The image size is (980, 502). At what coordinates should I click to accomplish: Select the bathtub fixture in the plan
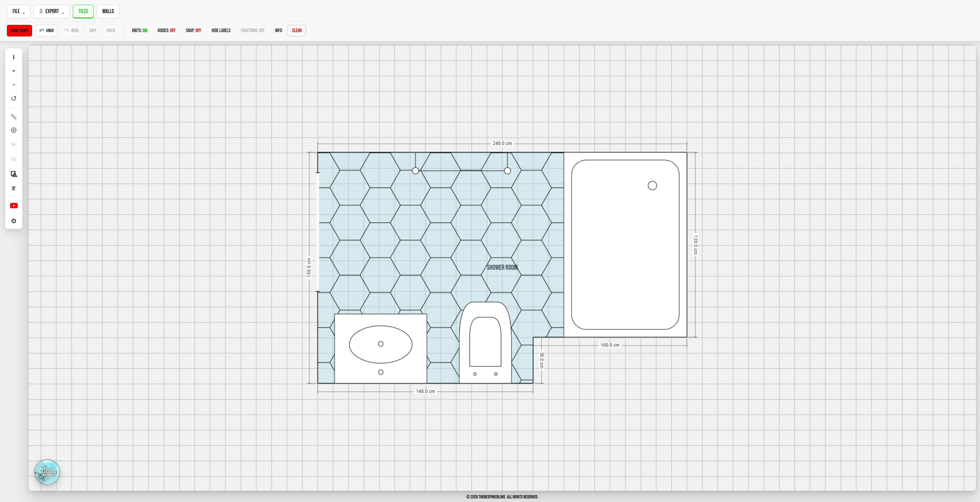(625, 245)
